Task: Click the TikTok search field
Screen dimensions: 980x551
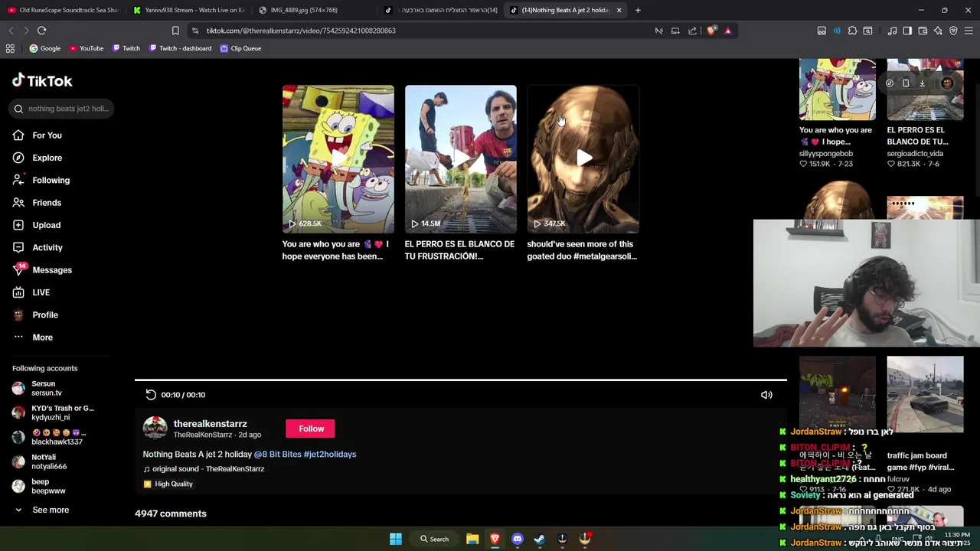Action: [x=63, y=109]
